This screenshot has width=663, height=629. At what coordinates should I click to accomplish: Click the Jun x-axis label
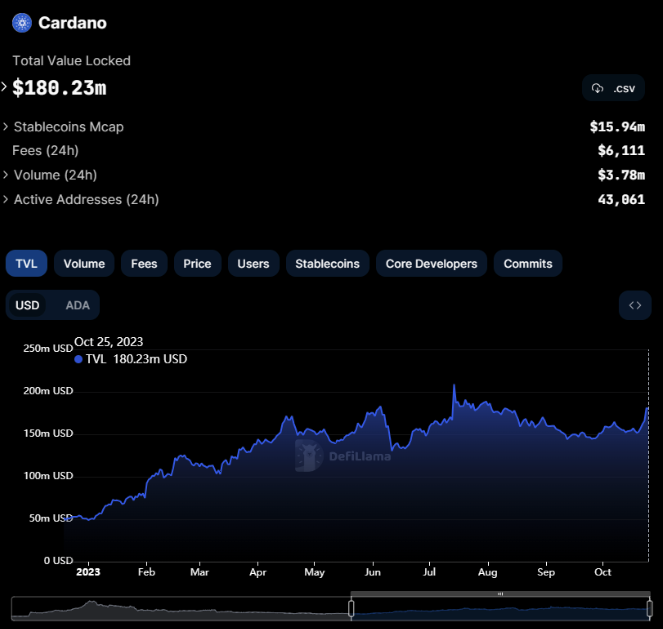pyautogui.click(x=373, y=572)
